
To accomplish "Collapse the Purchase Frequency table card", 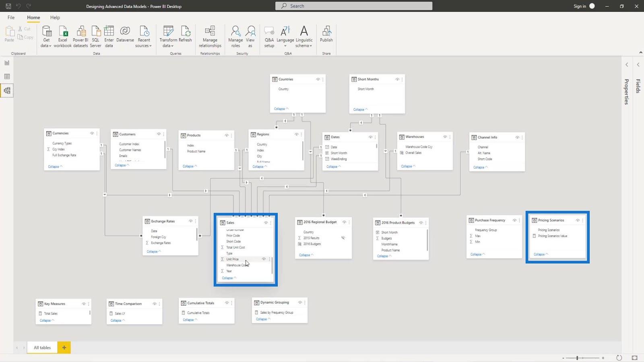I will pyautogui.click(x=478, y=254).
